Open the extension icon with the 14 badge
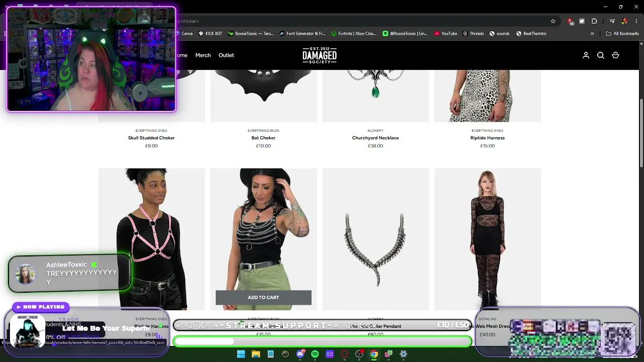Image resolution: width=644 pixels, height=362 pixels. click(x=570, y=21)
